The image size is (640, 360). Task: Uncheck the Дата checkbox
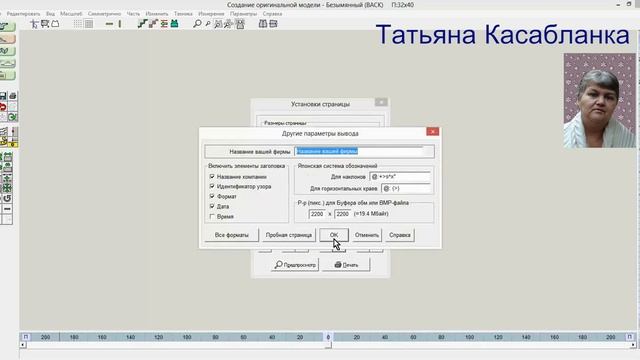tap(212, 206)
